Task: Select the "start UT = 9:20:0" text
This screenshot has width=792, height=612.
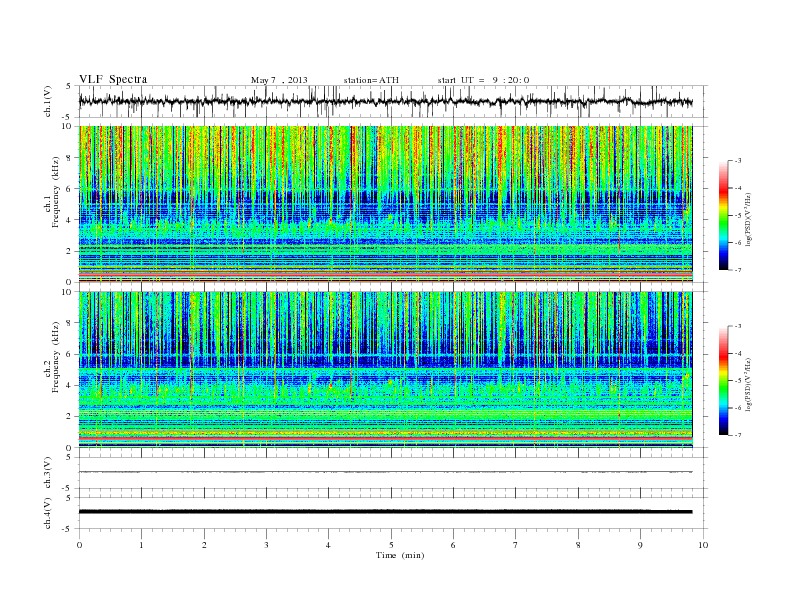Action: pyautogui.click(x=483, y=80)
